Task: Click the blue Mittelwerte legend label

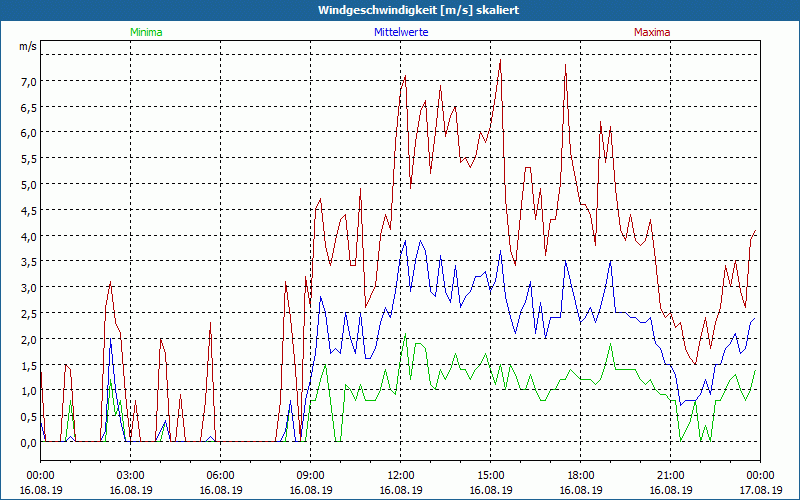Action: [x=401, y=32]
